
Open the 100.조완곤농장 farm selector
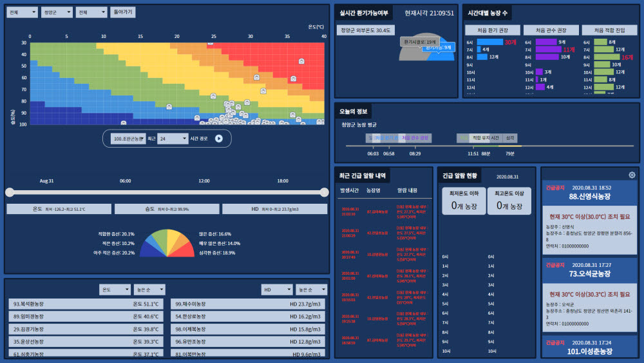click(x=128, y=139)
